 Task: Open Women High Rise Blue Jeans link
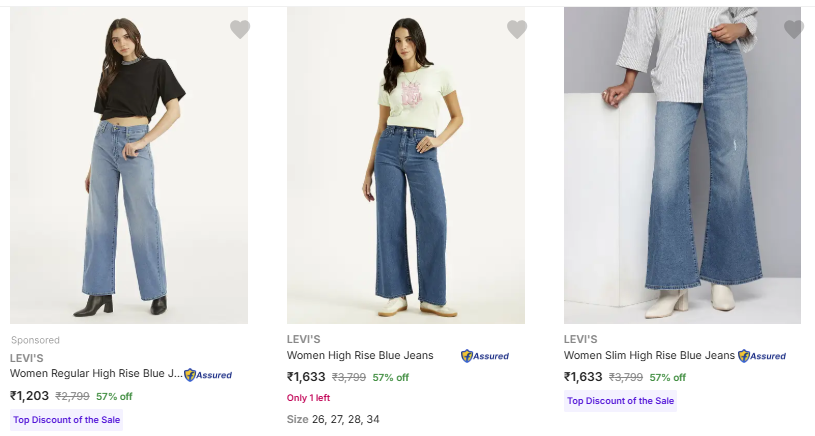point(360,355)
